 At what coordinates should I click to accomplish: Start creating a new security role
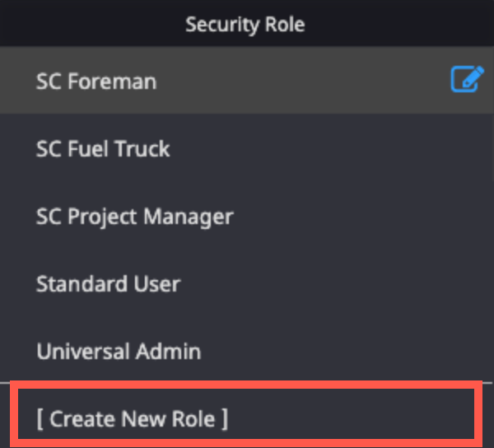[245, 414]
